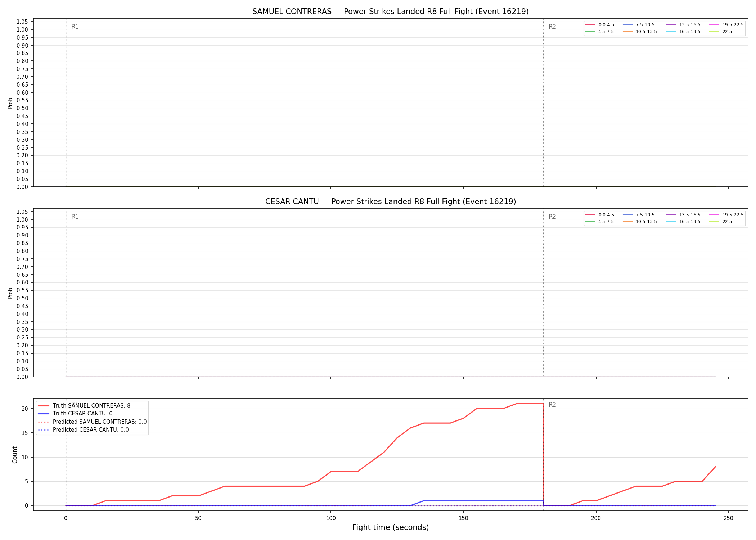Pick the 16.5-19.5 legend entry in Cesar Cantu chart

683,222
